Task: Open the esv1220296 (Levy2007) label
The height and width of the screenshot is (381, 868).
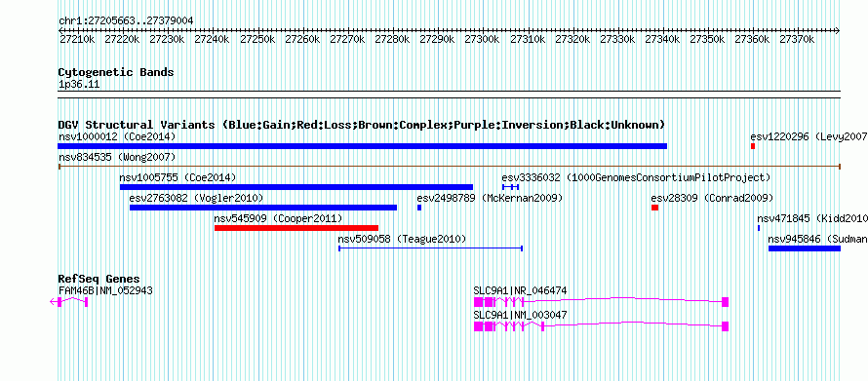Action: (x=809, y=136)
